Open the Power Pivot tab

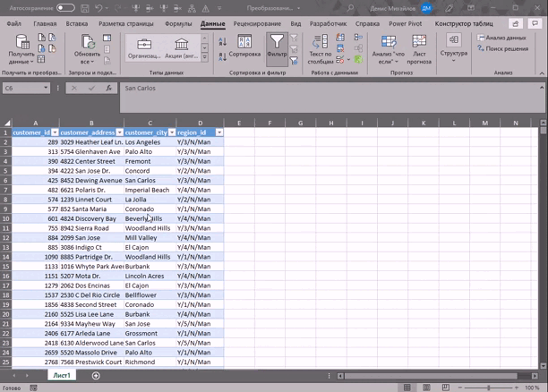(x=405, y=23)
